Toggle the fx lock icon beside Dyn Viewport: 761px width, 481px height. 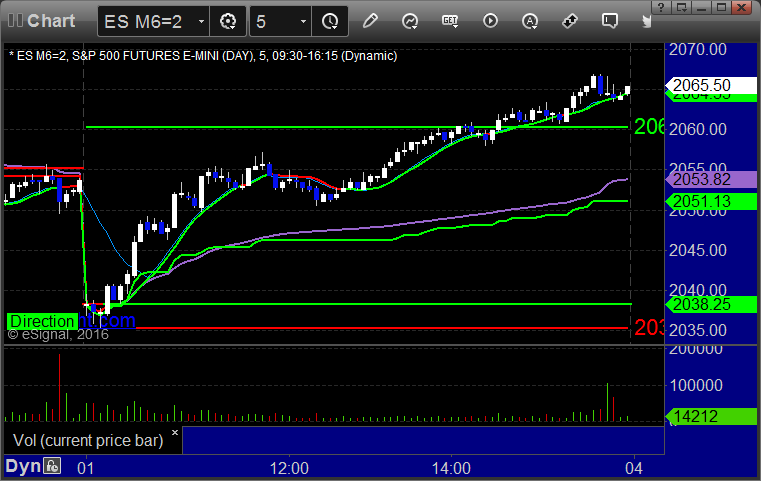pos(52,466)
